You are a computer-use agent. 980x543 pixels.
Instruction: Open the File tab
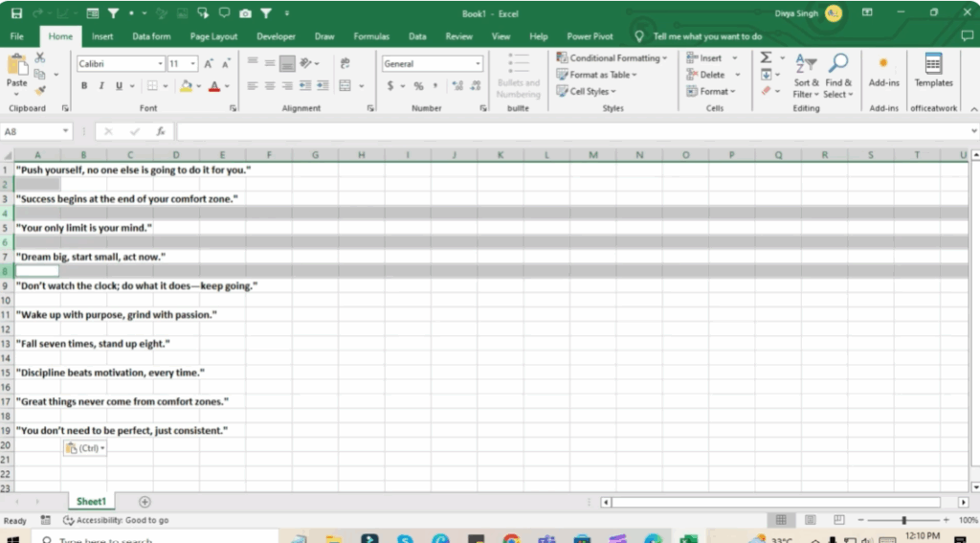17,36
